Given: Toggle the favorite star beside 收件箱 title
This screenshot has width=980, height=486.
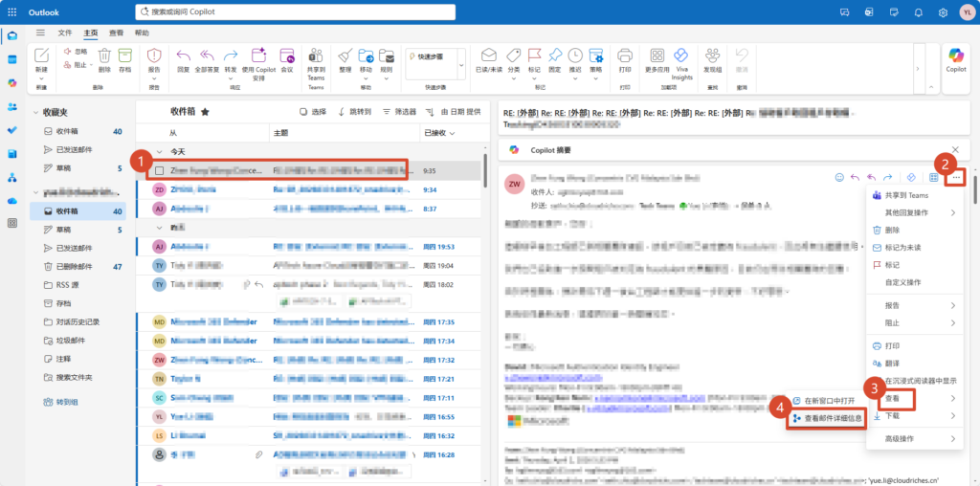Looking at the screenshot, I should [205, 111].
